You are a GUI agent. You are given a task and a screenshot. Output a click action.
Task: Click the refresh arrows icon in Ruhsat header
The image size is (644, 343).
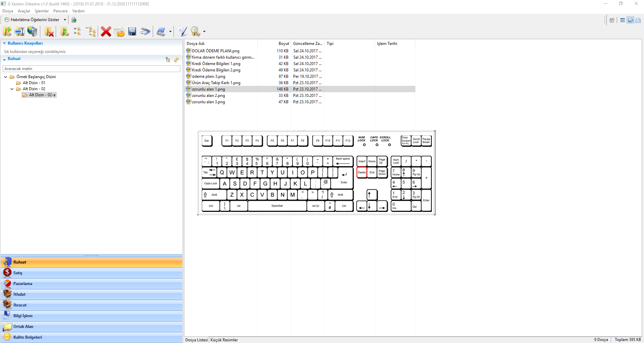176,60
